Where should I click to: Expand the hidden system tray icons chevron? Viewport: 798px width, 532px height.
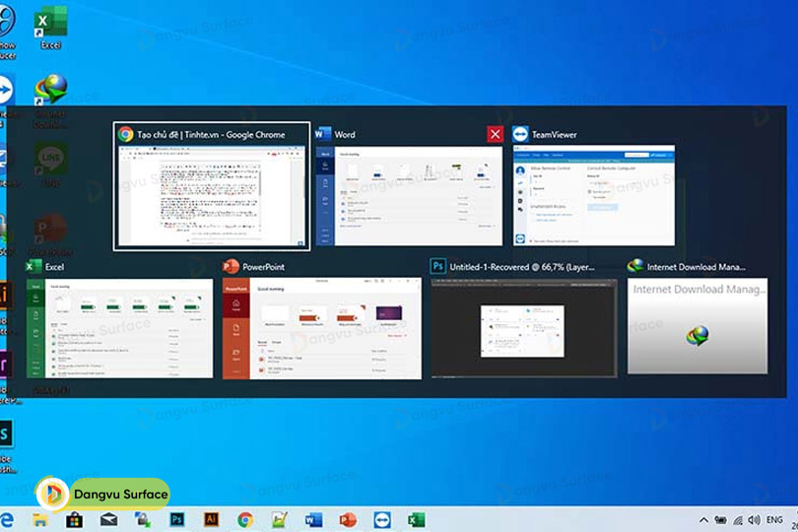coord(703,519)
